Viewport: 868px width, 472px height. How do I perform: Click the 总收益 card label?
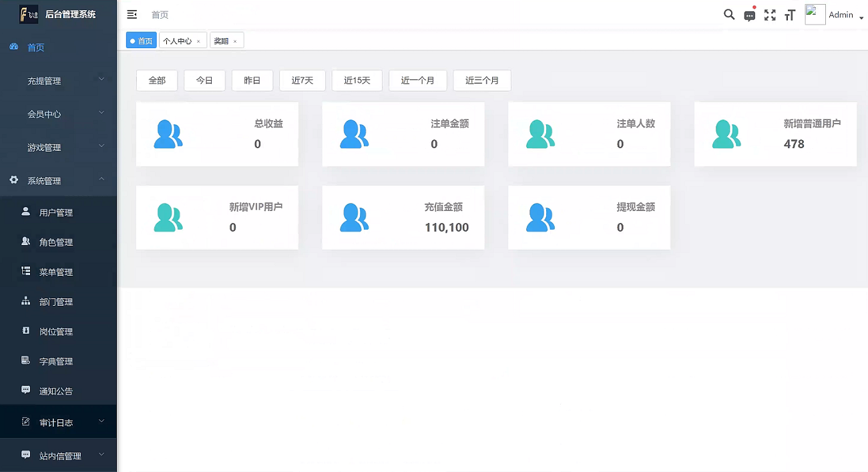[x=268, y=124]
